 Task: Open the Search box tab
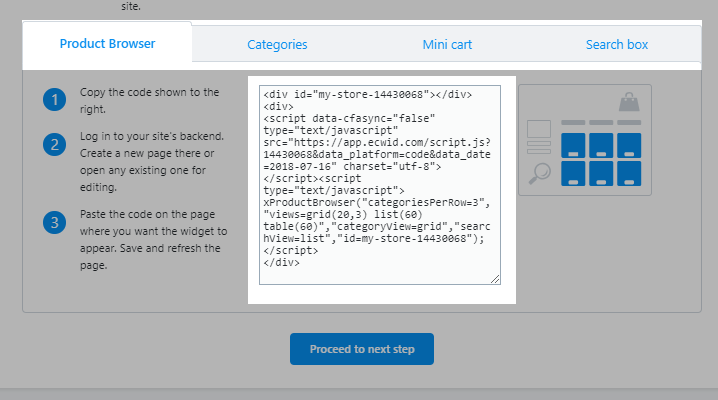point(617,44)
